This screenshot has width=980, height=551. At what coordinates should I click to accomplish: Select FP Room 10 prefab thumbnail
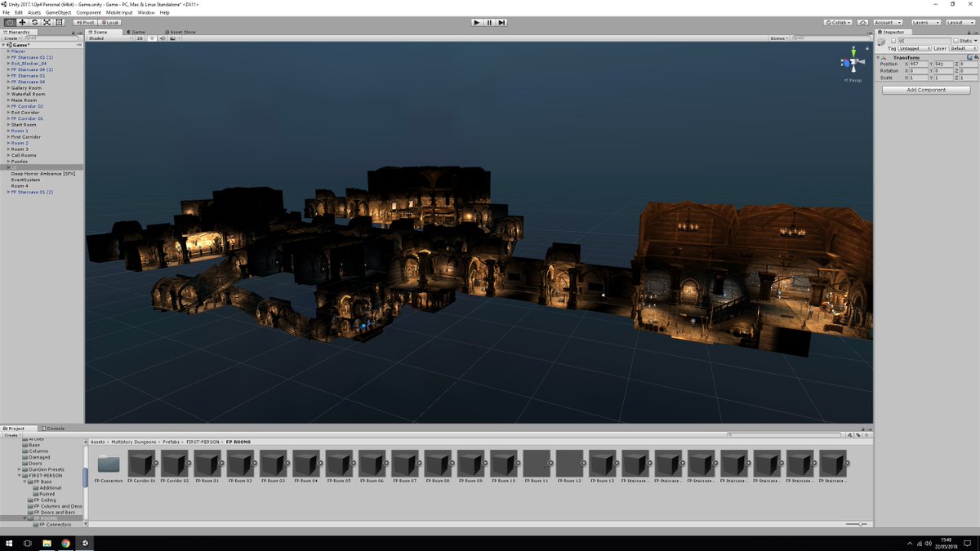[x=502, y=464]
